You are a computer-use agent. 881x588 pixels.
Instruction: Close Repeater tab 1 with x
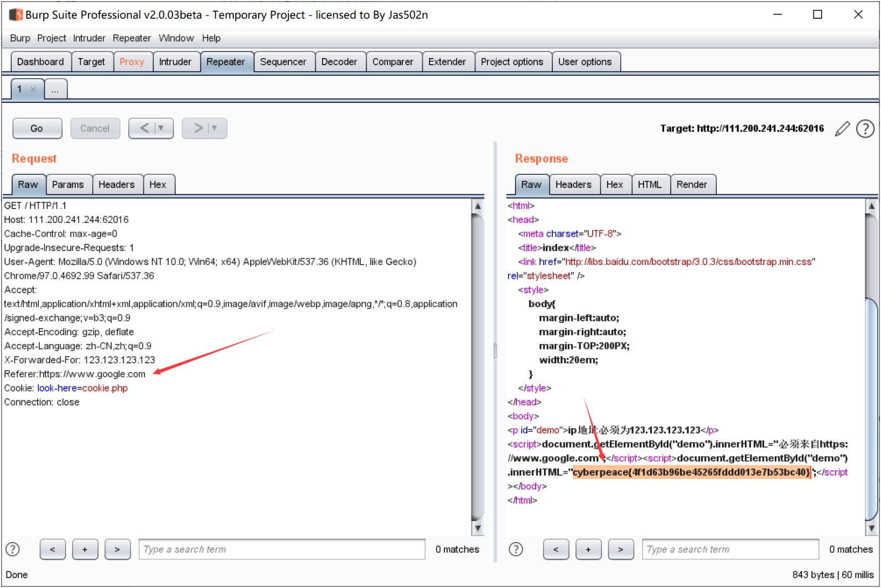coord(33,89)
